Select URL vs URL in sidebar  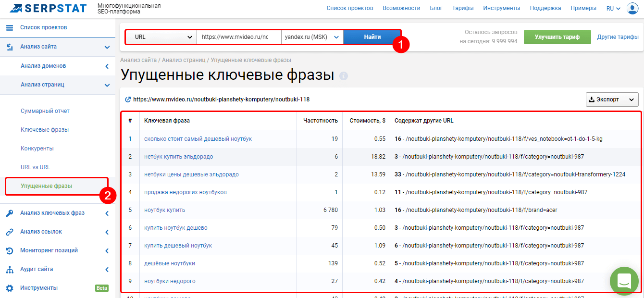35,167
